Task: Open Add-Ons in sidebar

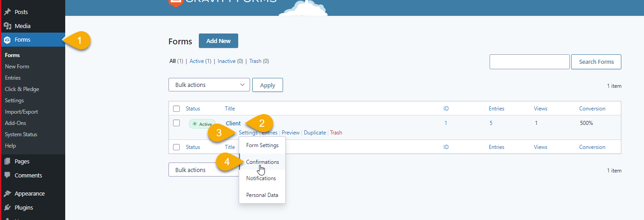Action: click(15, 123)
